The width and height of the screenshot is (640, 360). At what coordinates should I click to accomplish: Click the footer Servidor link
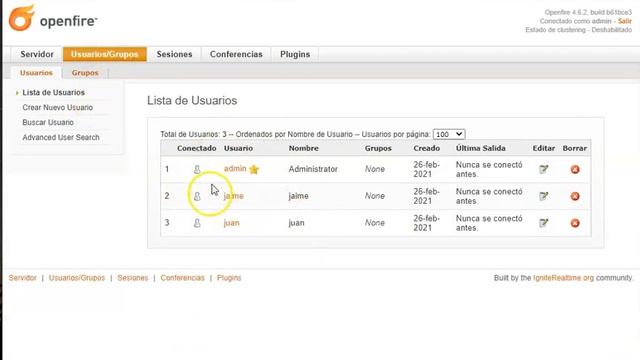pyautogui.click(x=22, y=278)
